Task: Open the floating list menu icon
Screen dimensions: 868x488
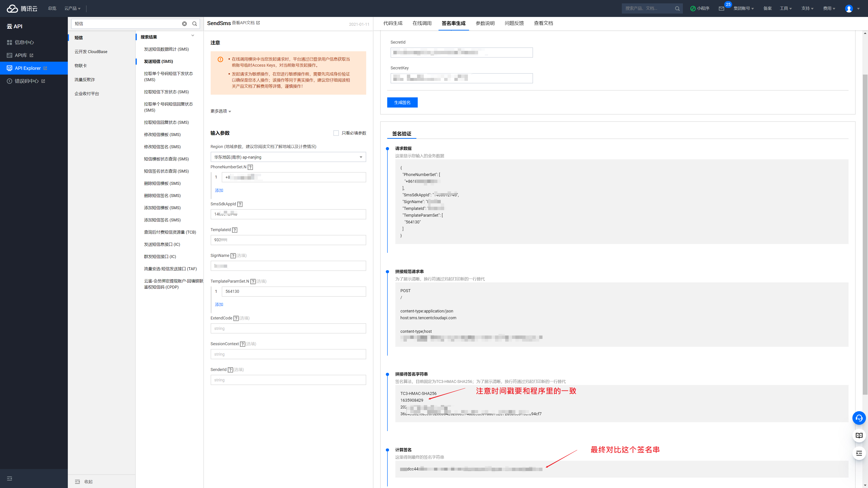Action: pos(859,453)
